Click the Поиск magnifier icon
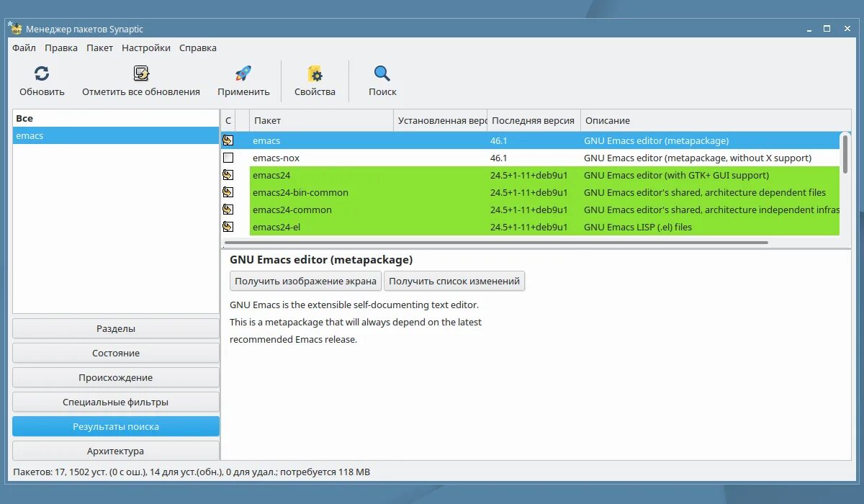 click(x=382, y=73)
